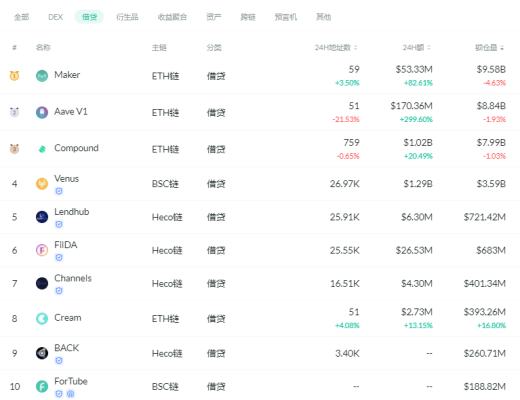Click the first badge icon under ForTube
Image resolution: width=520 pixels, height=400 pixels.
pos(59,394)
